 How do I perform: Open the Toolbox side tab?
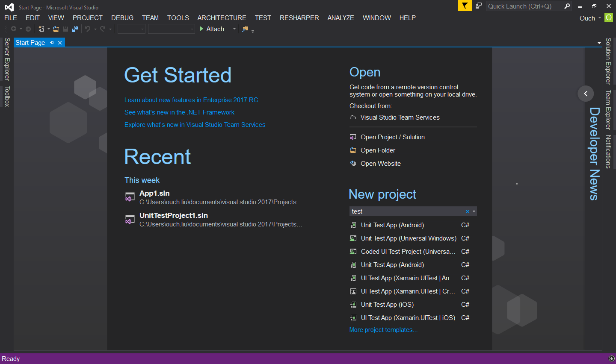[7, 96]
